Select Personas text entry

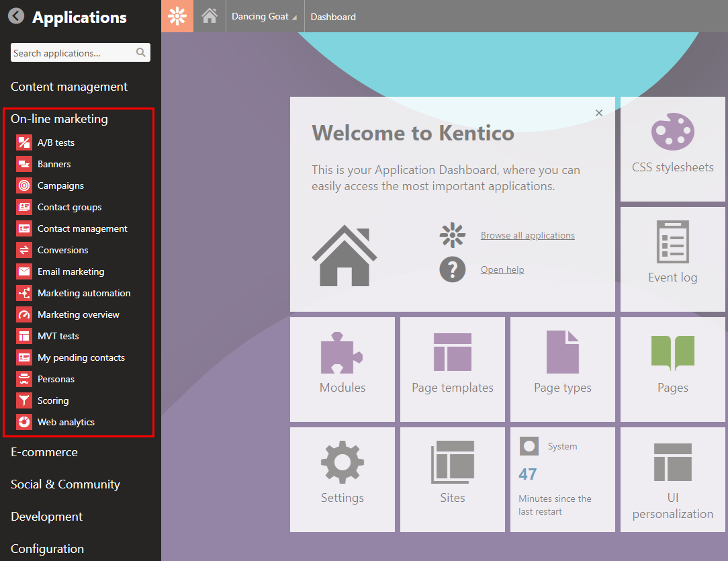coord(56,379)
